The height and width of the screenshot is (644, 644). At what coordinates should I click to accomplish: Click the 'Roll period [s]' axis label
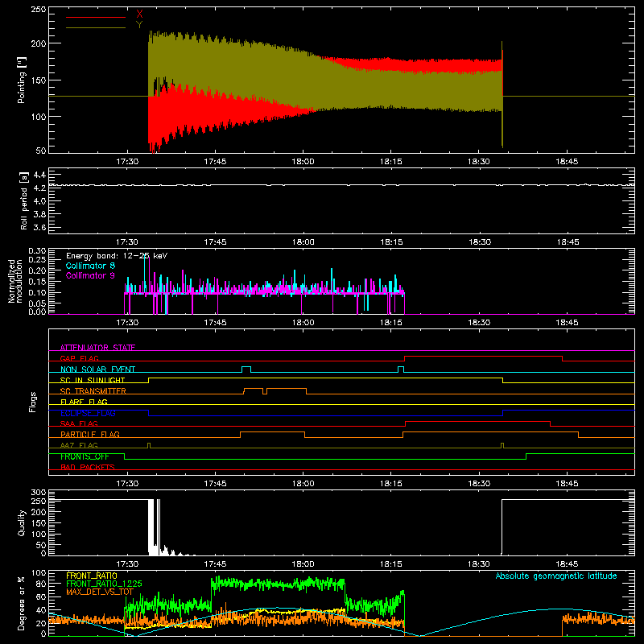point(24,200)
